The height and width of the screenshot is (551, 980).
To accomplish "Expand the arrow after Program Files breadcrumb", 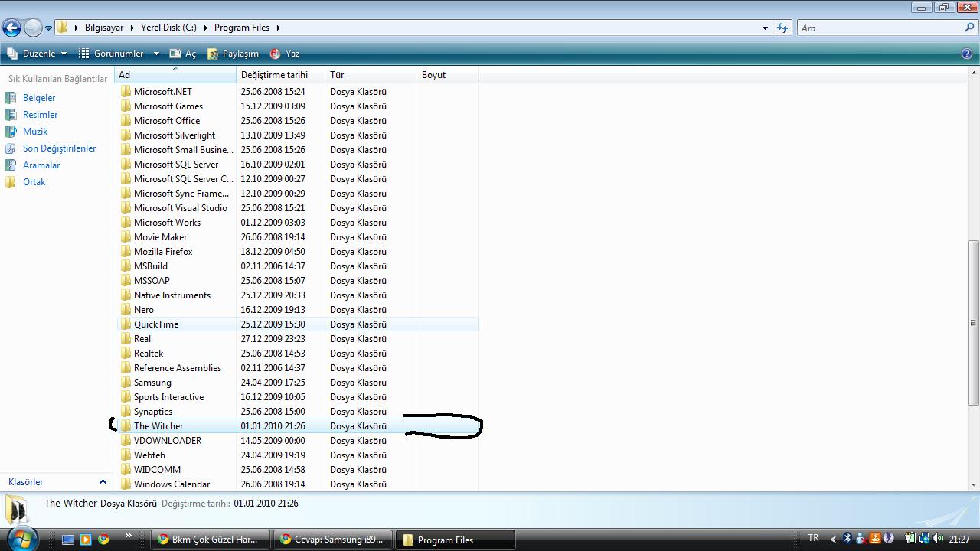I will [279, 28].
